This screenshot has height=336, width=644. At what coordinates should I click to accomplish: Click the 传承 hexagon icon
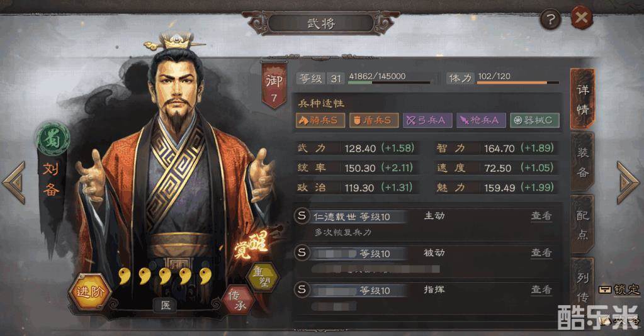[238, 300]
